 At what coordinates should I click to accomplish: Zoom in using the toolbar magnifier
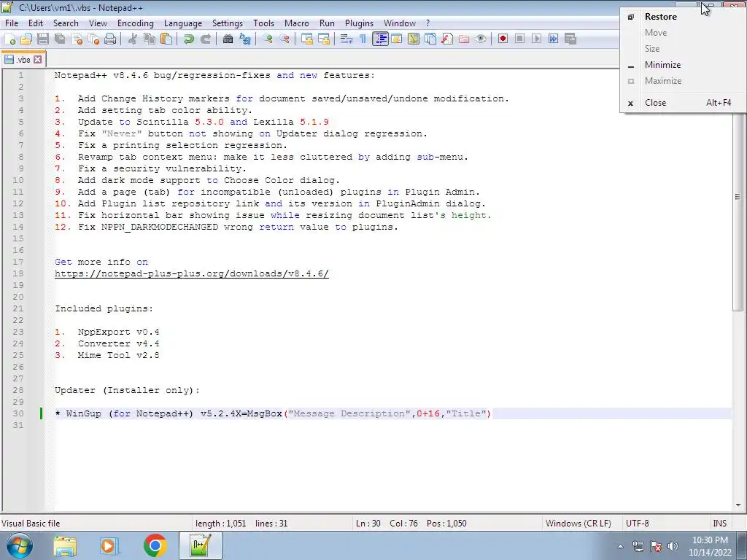268,39
